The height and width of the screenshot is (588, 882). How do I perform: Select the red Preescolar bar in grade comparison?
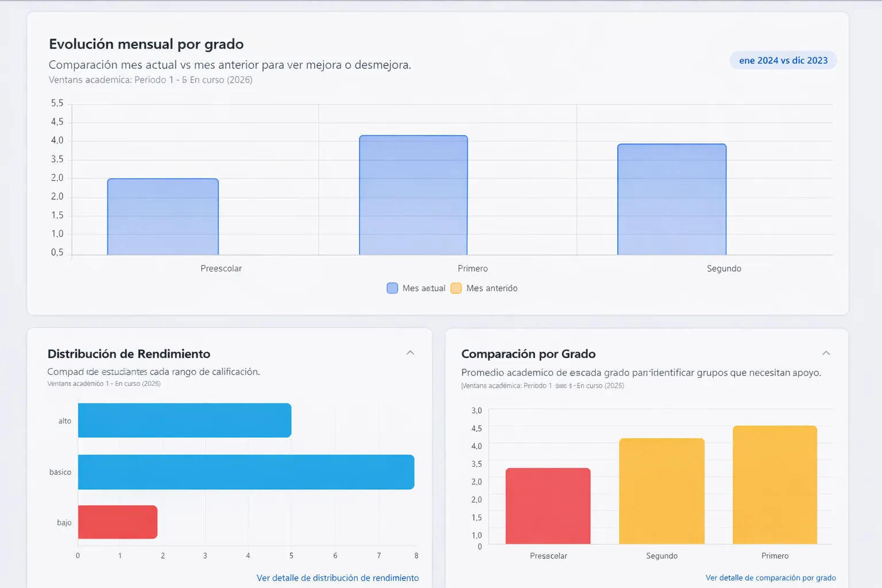point(547,505)
